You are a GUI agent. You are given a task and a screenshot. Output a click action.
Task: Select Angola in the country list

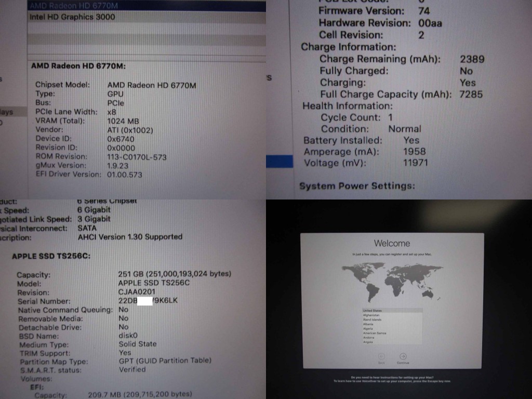[392, 342]
